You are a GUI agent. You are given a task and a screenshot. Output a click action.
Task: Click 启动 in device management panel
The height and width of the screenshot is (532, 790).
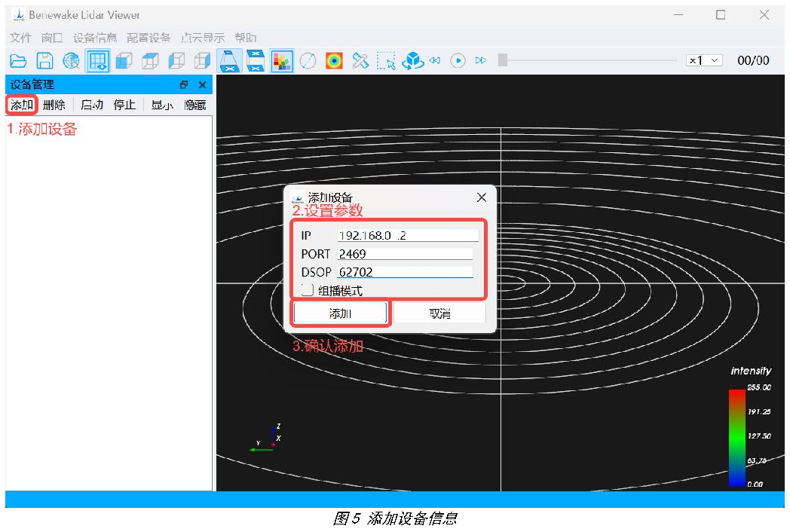tap(92, 105)
